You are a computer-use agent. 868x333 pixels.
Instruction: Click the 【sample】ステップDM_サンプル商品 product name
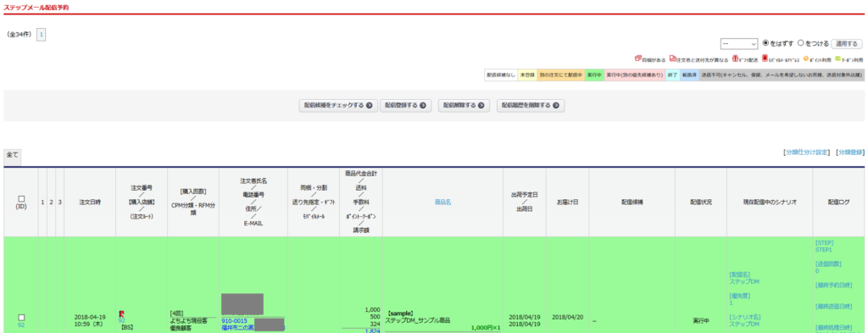click(x=418, y=317)
